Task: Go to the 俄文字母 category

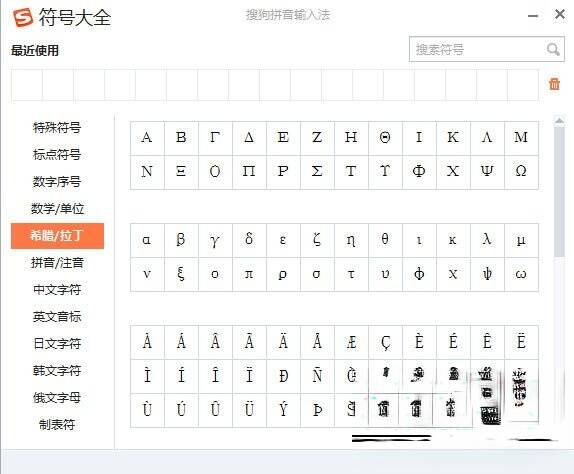Action: click(57, 398)
